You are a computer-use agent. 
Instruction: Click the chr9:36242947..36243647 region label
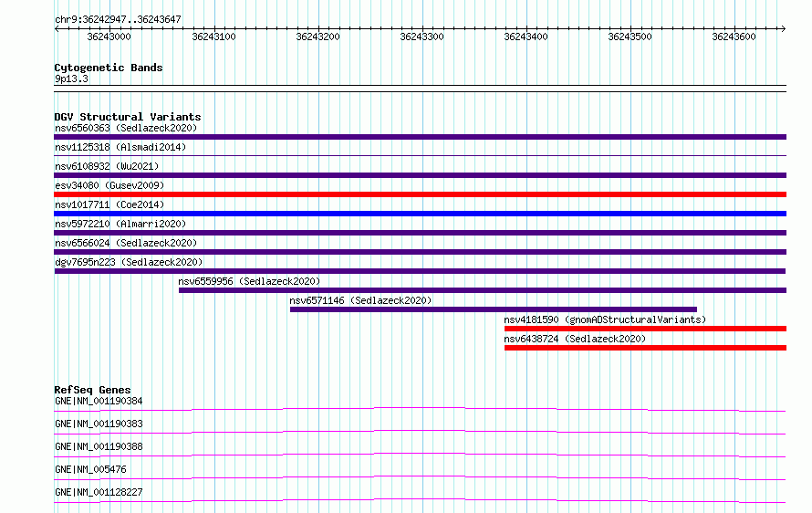[118, 19]
